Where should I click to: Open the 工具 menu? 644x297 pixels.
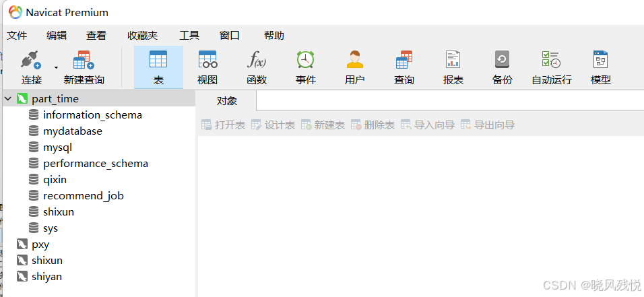(x=189, y=36)
